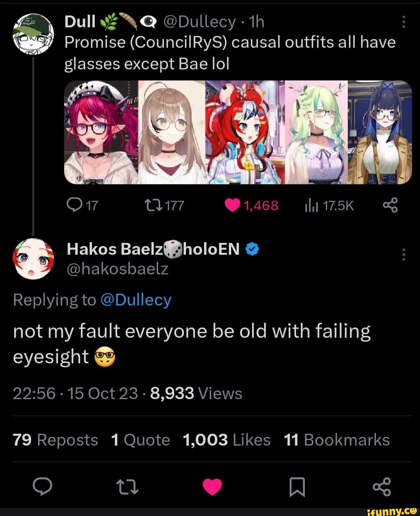Unlike the Hakos Baelz reply
Screen dimensions: 420x516
(x=212, y=487)
